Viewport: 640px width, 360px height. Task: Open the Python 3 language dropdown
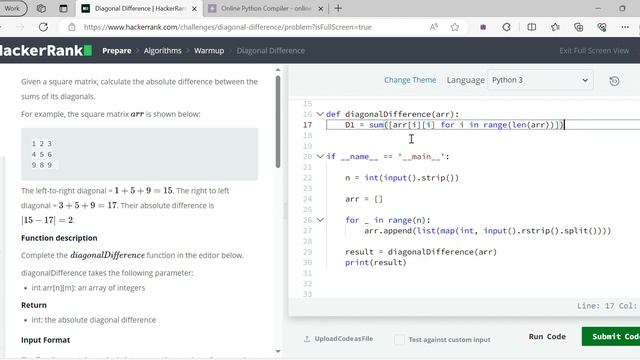tap(540, 80)
